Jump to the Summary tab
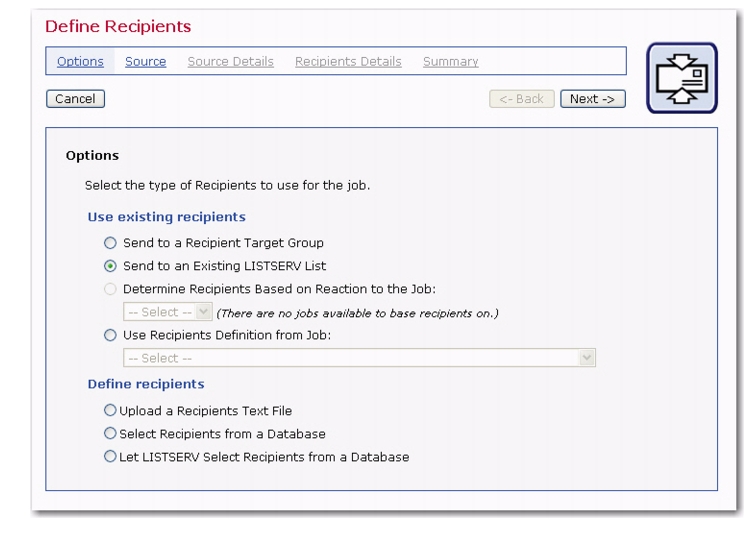 (x=451, y=62)
